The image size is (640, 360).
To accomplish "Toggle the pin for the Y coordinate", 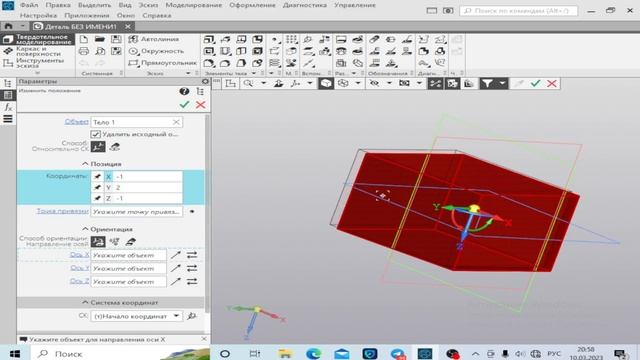I will pyautogui.click(x=97, y=187).
